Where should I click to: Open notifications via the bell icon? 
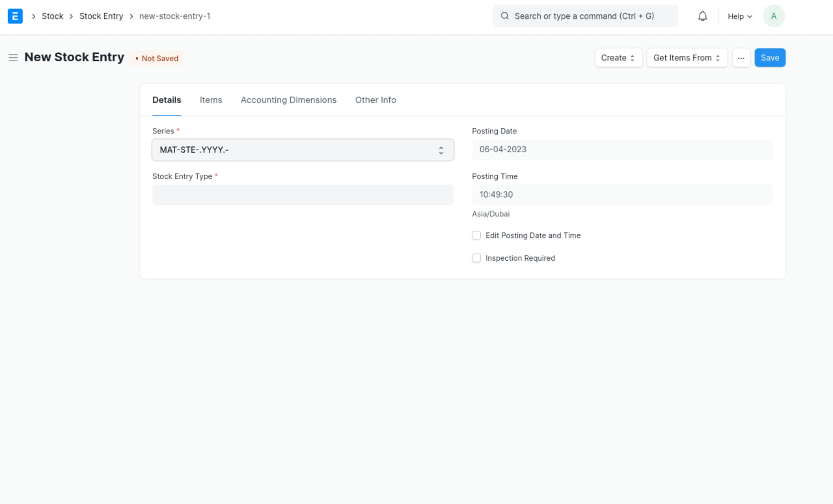tap(702, 16)
